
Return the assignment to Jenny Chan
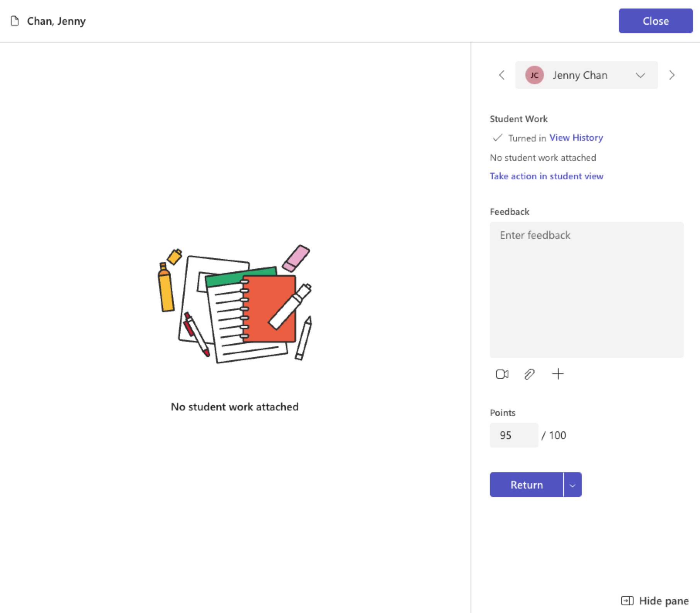(x=526, y=485)
